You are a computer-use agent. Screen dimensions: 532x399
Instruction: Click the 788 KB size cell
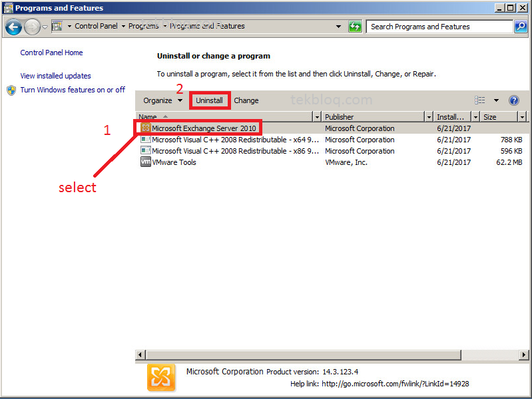(x=511, y=140)
